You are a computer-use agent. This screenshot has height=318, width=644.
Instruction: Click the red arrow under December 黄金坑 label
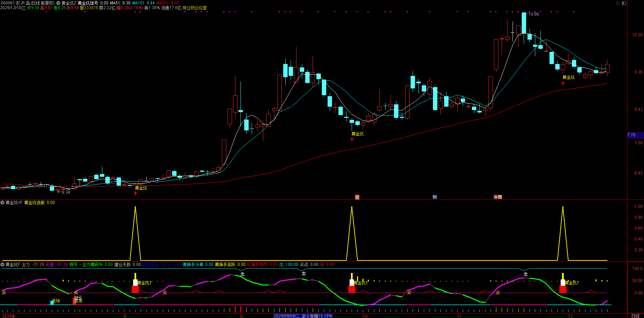click(x=563, y=84)
